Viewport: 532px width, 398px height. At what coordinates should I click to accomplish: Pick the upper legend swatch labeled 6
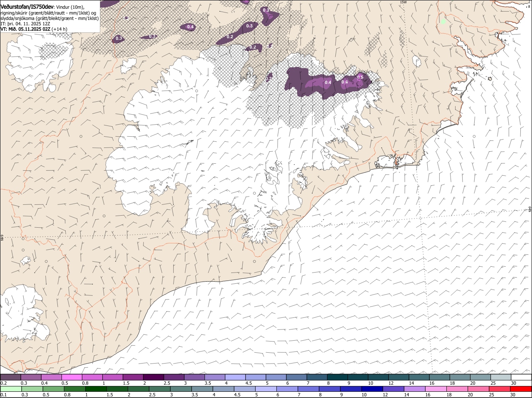tap(296, 377)
